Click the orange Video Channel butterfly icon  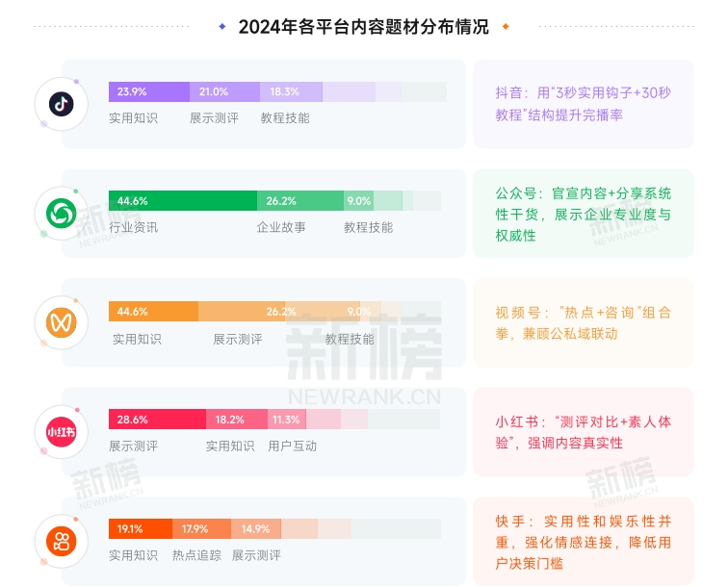coord(62,322)
